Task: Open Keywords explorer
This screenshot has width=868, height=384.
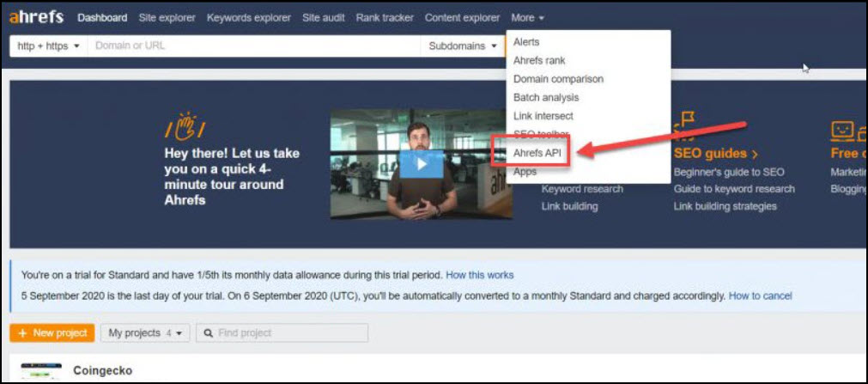Action: (x=248, y=17)
